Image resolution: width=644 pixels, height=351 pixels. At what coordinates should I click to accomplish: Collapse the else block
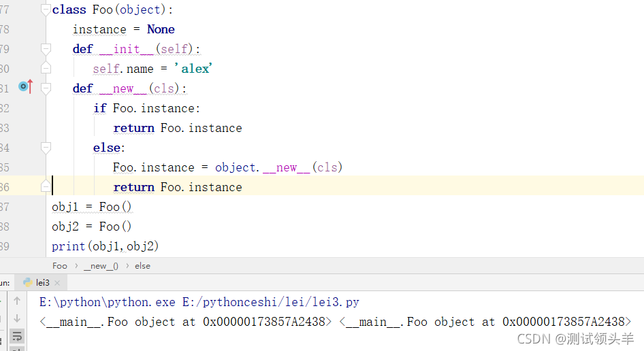tap(46, 148)
